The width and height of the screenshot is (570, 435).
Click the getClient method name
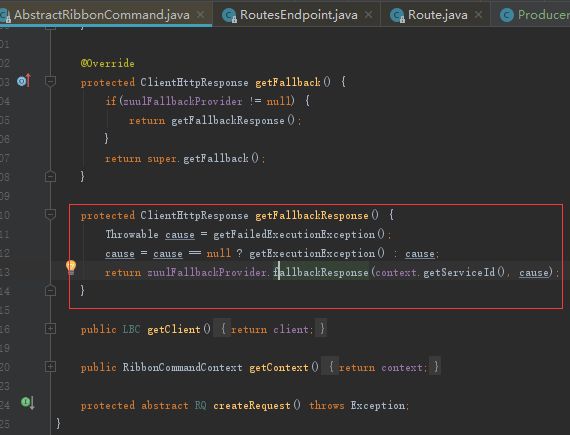click(x=174, y=330)
